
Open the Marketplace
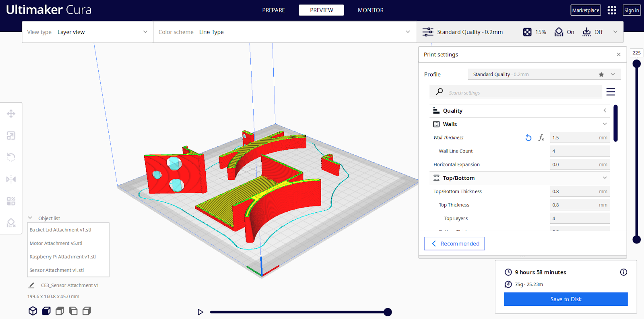586,10
